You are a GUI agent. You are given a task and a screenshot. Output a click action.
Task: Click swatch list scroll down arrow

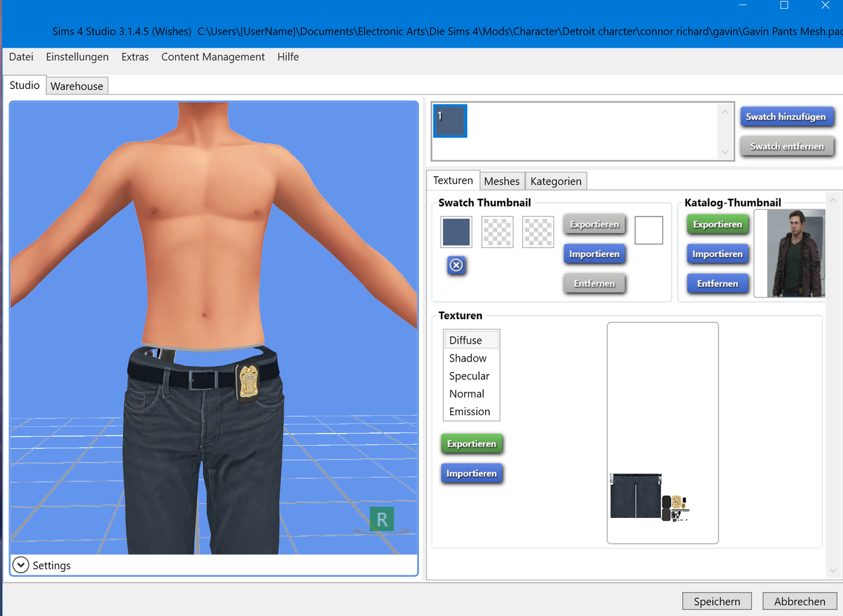pyautogui.click(x=725, y=152)
